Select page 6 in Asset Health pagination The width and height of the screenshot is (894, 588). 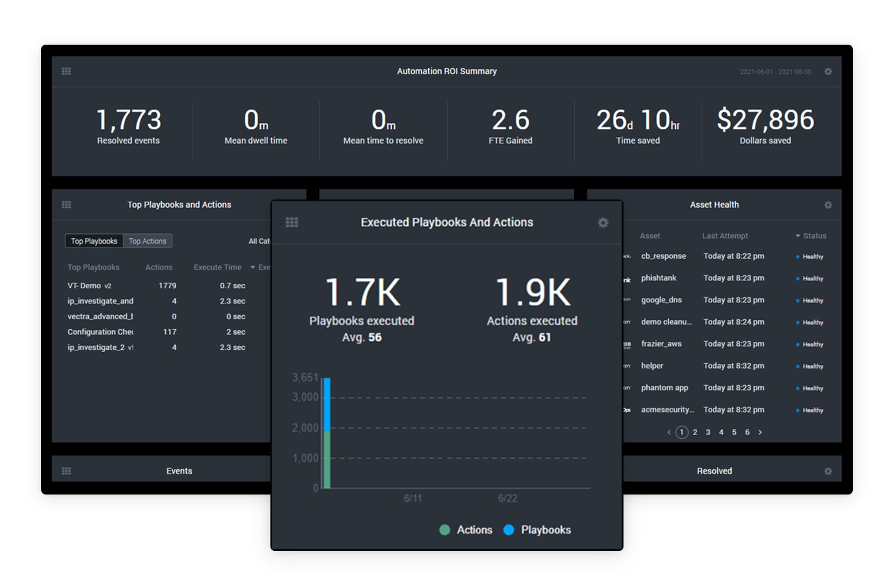click(x=748, y=432)
